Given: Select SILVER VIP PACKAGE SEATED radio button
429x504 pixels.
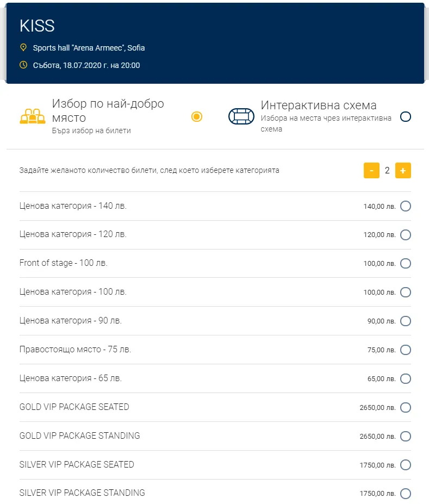Looking at the screenshot, I should coord(406,465).
